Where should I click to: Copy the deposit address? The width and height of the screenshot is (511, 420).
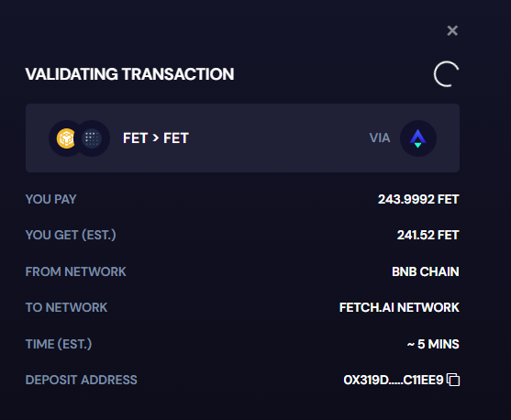pyautogui.click(x=453, y=380)
